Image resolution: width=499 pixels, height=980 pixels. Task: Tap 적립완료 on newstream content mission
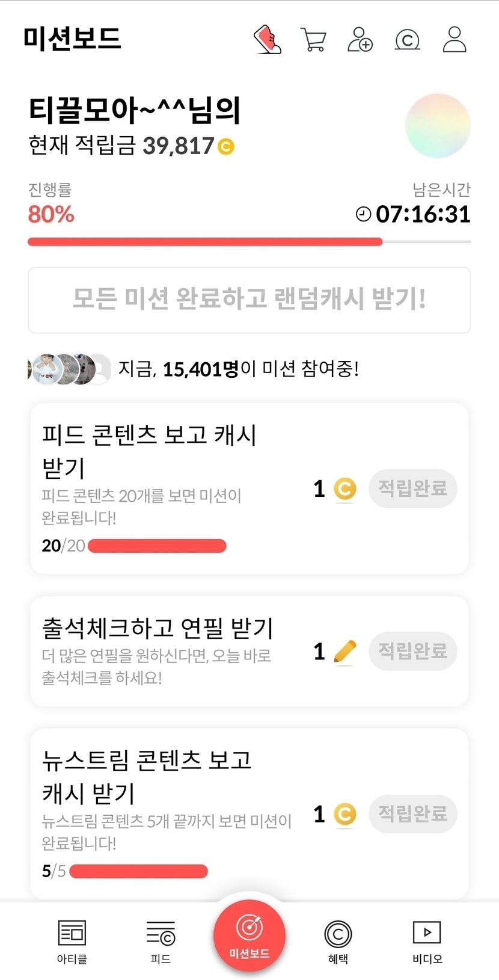[x=413, y=814]
